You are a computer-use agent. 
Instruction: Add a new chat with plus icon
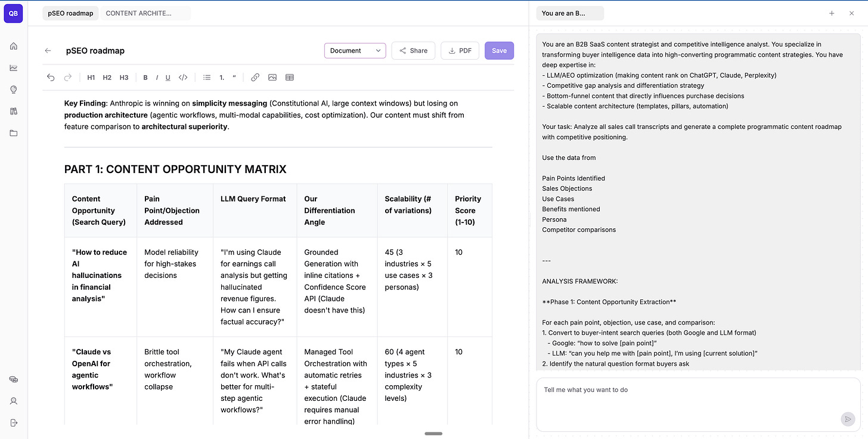832,13
